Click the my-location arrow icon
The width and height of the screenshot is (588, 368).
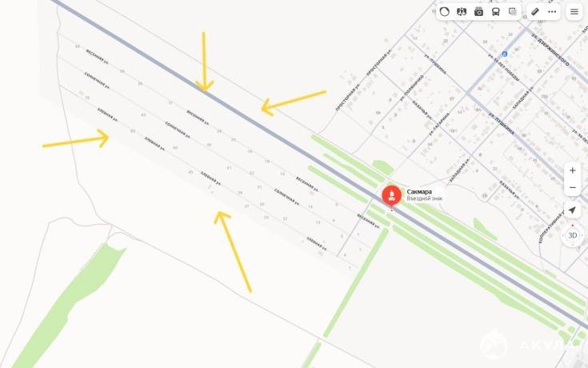pos(572,210)
